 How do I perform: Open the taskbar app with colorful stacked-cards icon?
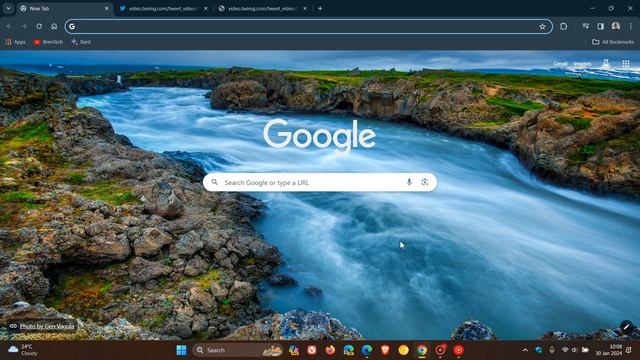click(294, 350)
